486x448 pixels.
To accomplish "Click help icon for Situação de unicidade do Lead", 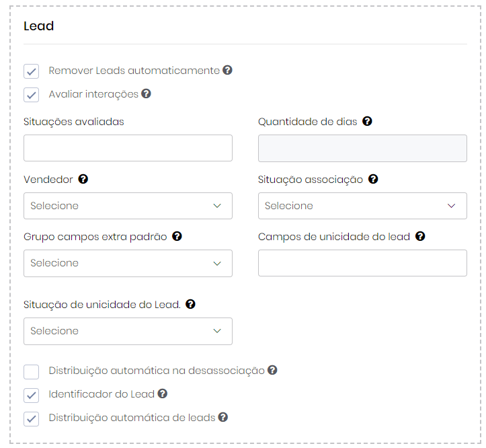I will coord(190,304).
